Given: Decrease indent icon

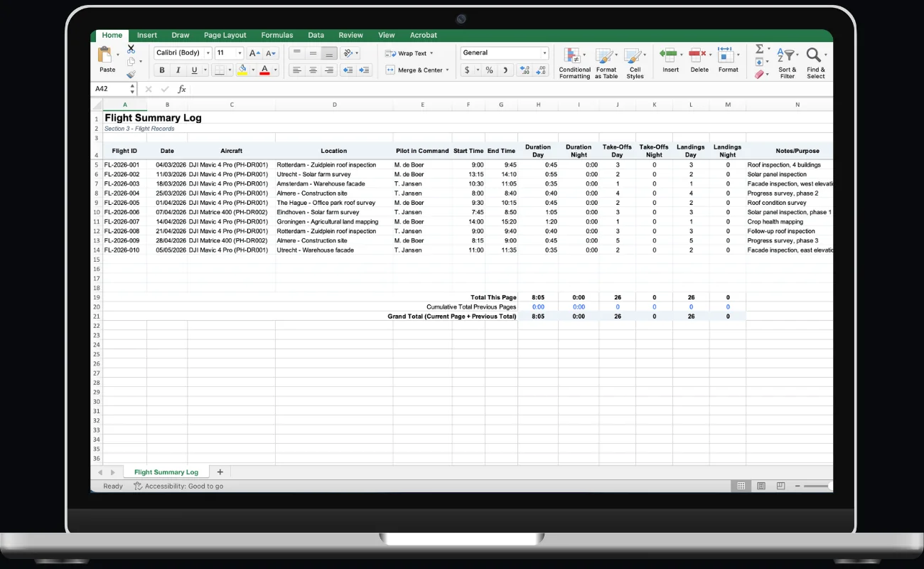Looking at the screenshot, I should click(x=348, y=70).
